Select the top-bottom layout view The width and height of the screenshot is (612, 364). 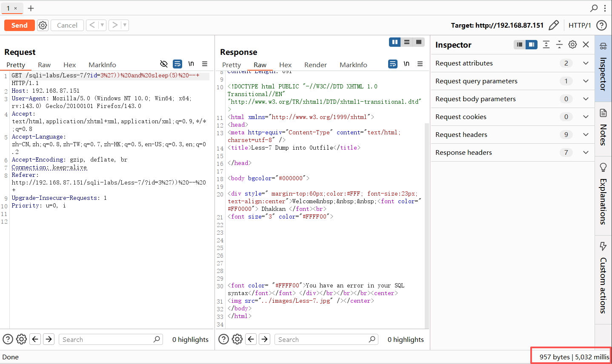(x=407, y=42)
